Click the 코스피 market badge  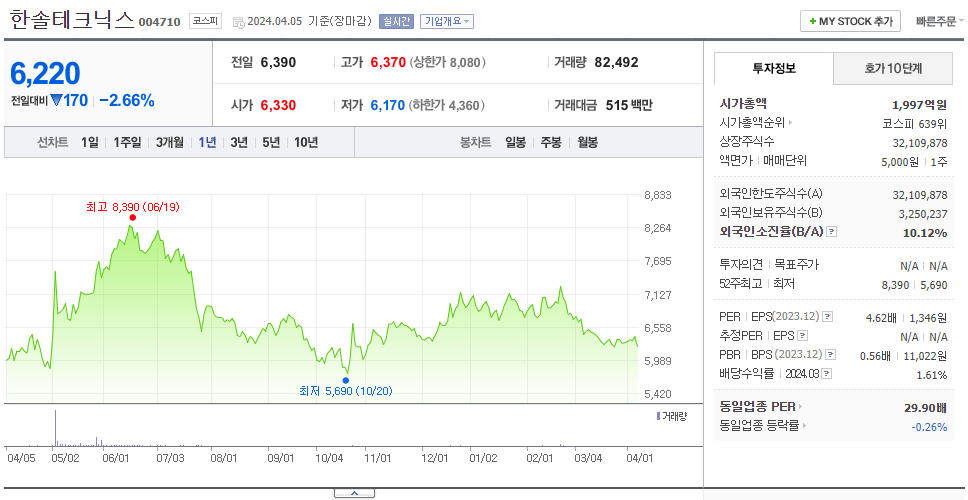[205, 21]
